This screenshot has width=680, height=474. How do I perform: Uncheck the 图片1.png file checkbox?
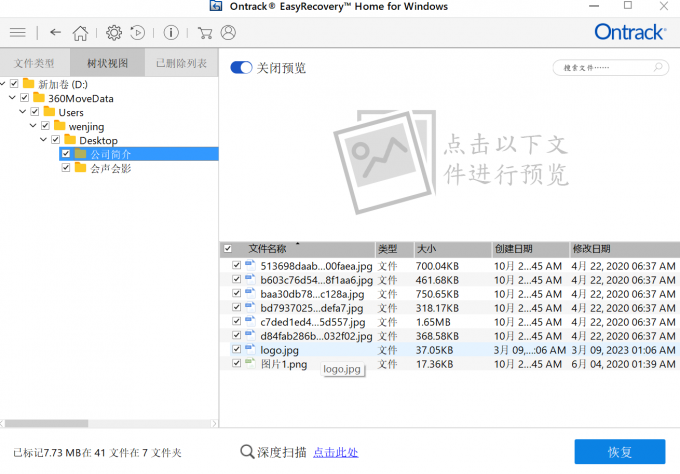pos(236,363)
